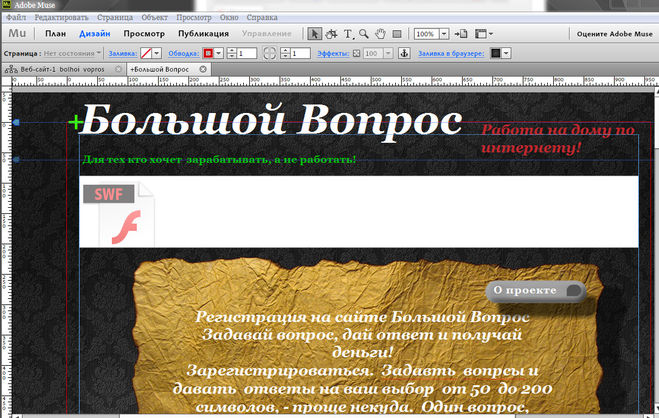Image resolution: width=659 pixels, height=418 pixels.
Task: Open the Редактировать menu
Action: click(61, 17)
